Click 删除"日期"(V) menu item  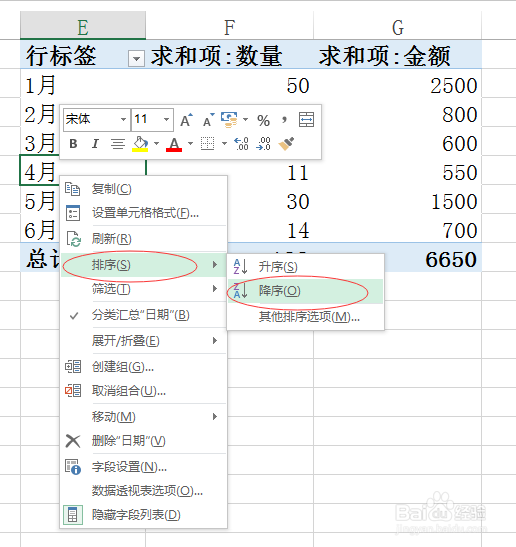[x=144, y=441]
